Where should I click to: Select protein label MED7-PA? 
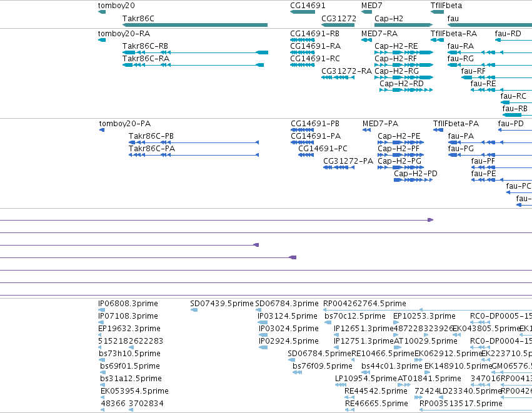point(380,124)
